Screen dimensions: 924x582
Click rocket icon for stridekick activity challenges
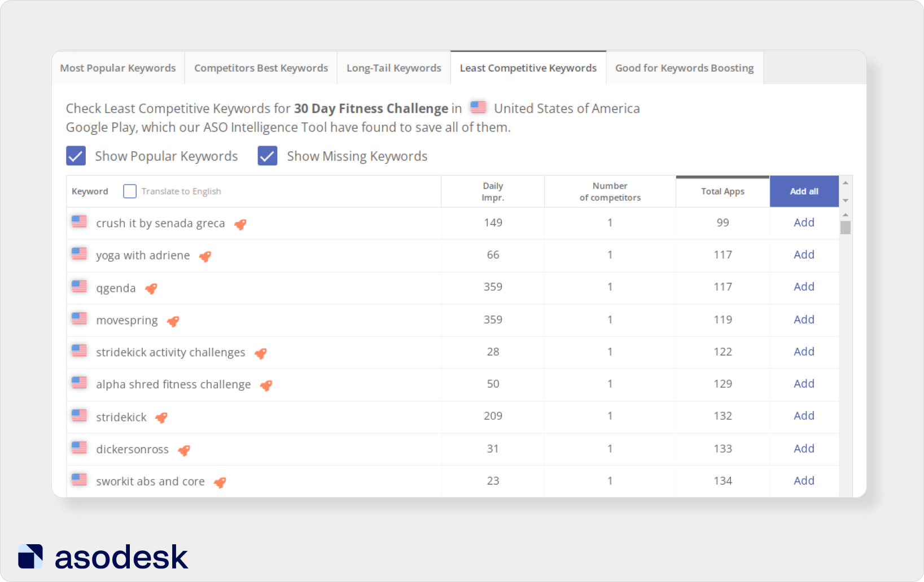tap(261, 353)
